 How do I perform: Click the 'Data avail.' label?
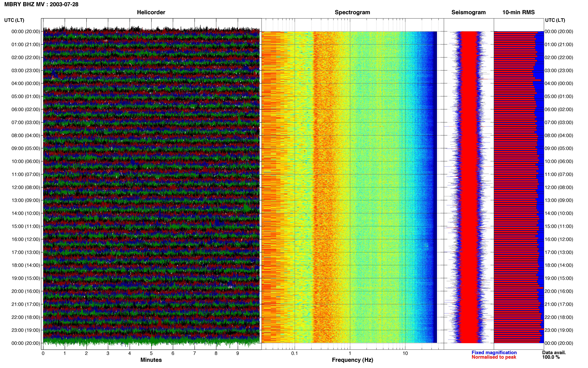[554, 352]
